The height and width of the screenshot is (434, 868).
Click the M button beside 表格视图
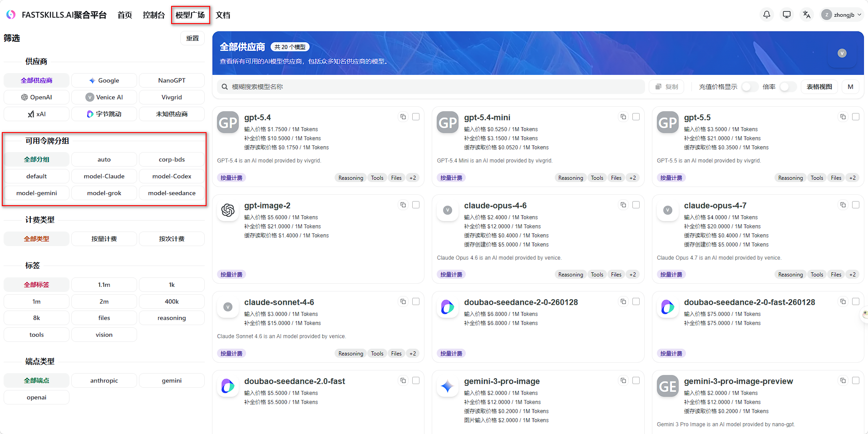[850, 87]
